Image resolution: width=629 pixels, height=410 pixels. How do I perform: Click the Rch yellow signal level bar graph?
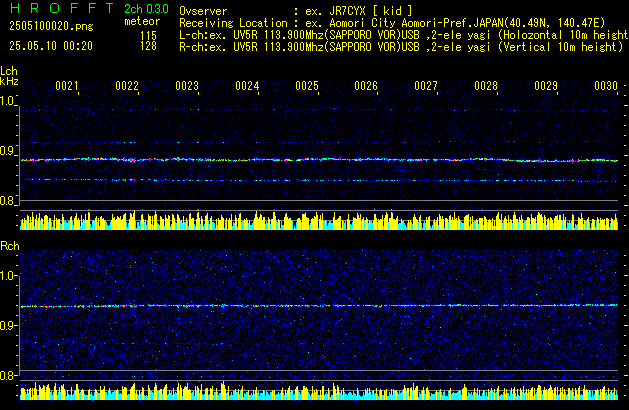[319, 391]
